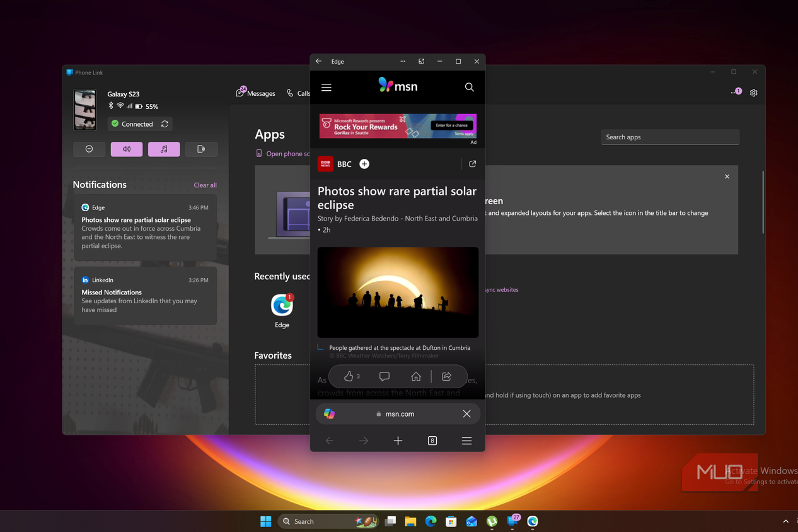
Task: Open File Explorer from taskbar
Action: 411,521
